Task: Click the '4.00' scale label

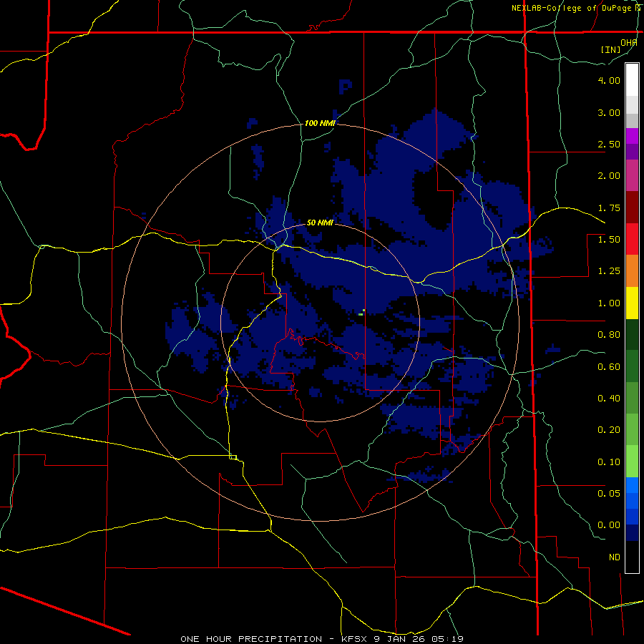Action: pos(609,80)
